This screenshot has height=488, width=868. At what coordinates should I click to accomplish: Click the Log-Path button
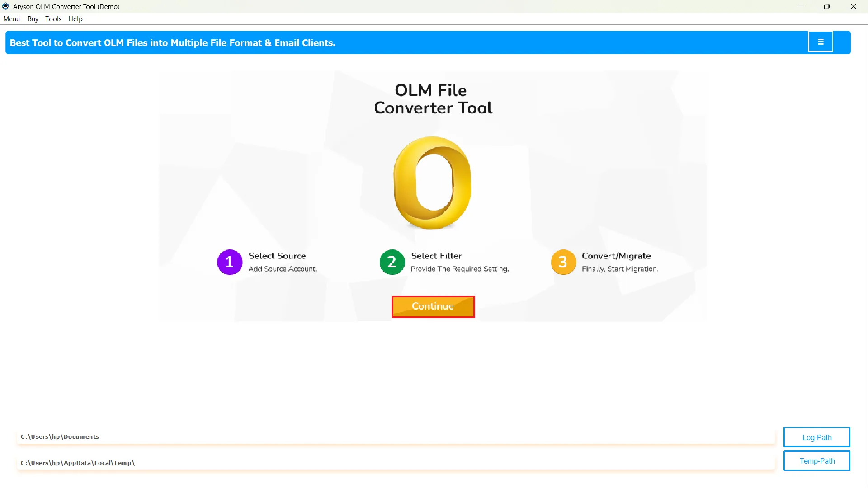point(816,437)
